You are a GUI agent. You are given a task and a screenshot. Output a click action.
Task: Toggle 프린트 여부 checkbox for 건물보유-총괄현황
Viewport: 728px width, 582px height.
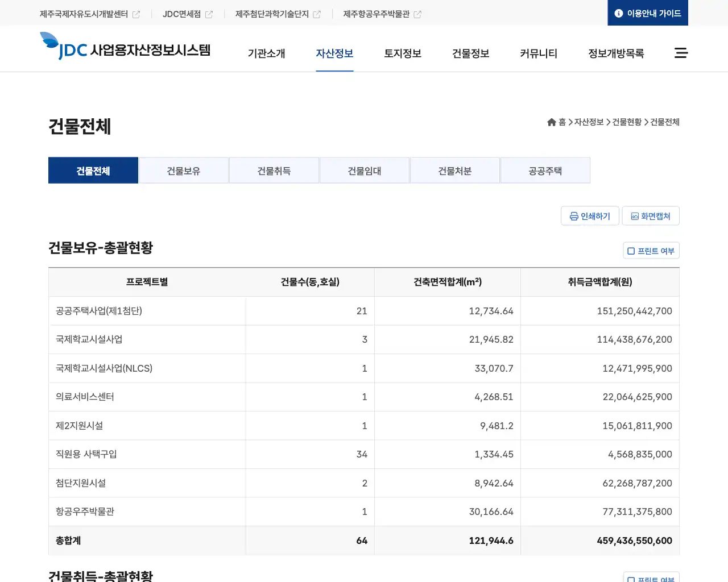pos(631,251)
